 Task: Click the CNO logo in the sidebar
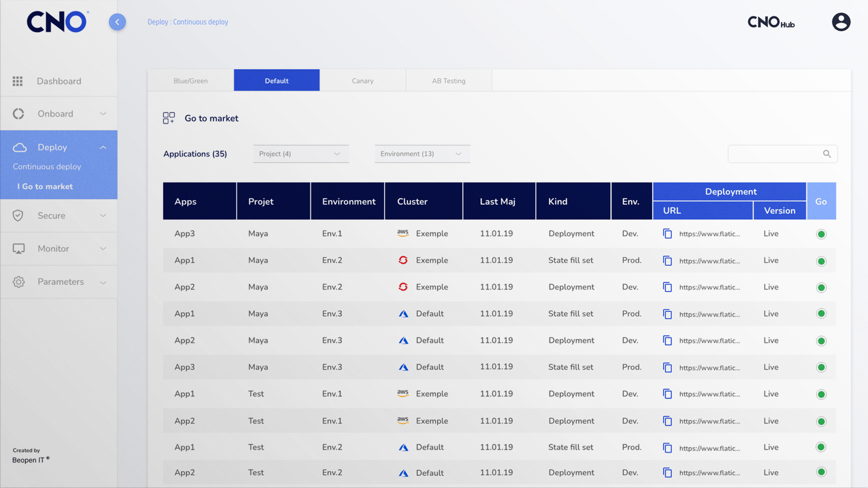click(x=57, y=22)
